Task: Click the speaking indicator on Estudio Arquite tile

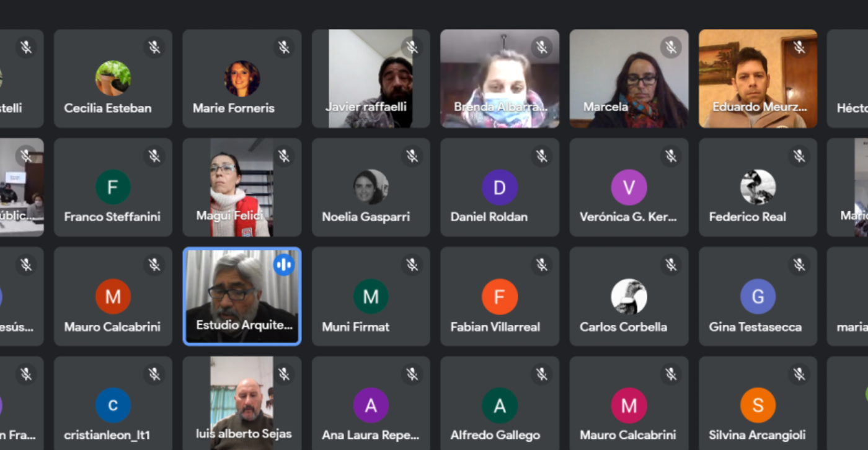Action: click(283, 265)
